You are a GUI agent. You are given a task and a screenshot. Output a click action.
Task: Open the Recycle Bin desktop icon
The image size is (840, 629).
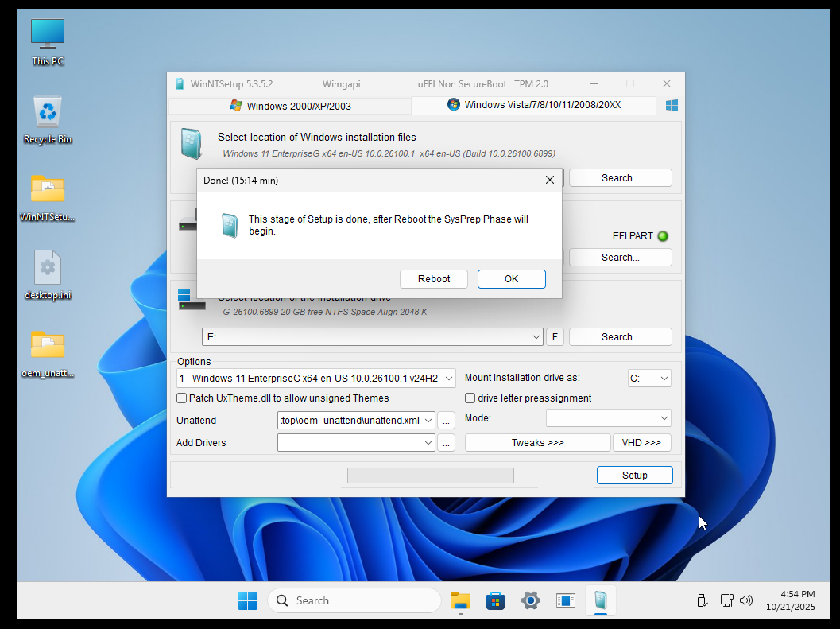tap(48, 119)
